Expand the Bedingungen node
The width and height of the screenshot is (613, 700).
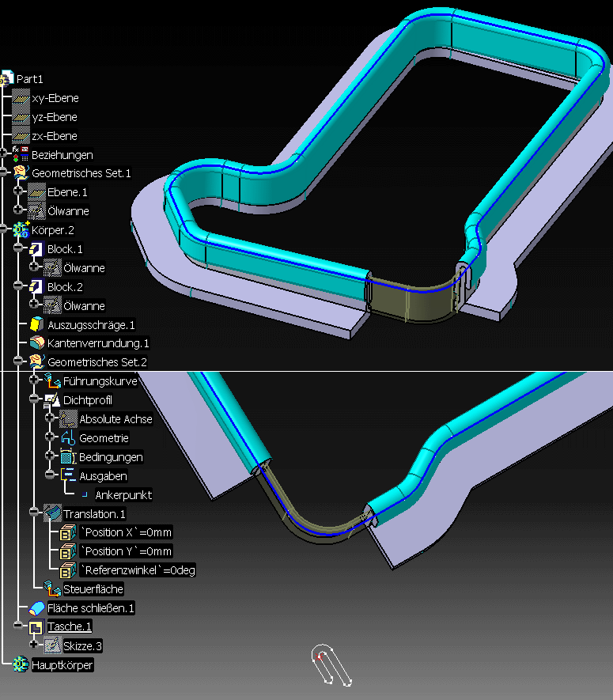[50, 456]
